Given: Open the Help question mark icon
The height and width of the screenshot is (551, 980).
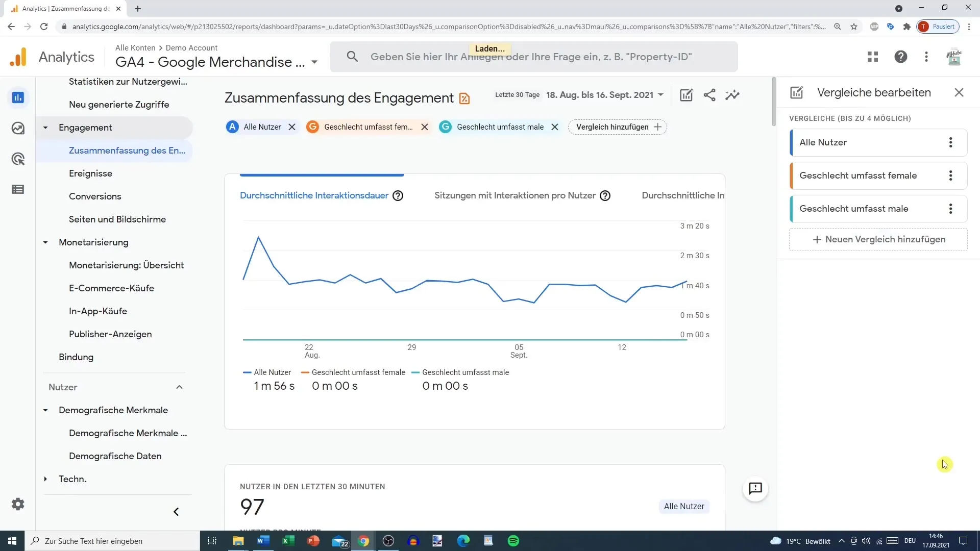Looking at the screenshot, I should 901,57.
